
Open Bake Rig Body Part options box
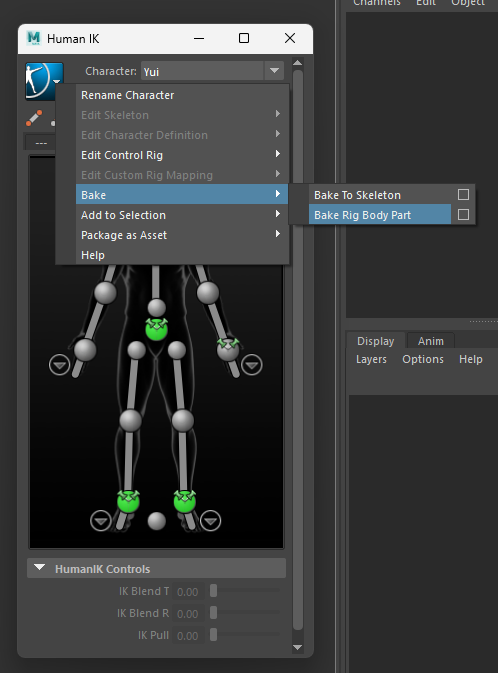(463, 215)
